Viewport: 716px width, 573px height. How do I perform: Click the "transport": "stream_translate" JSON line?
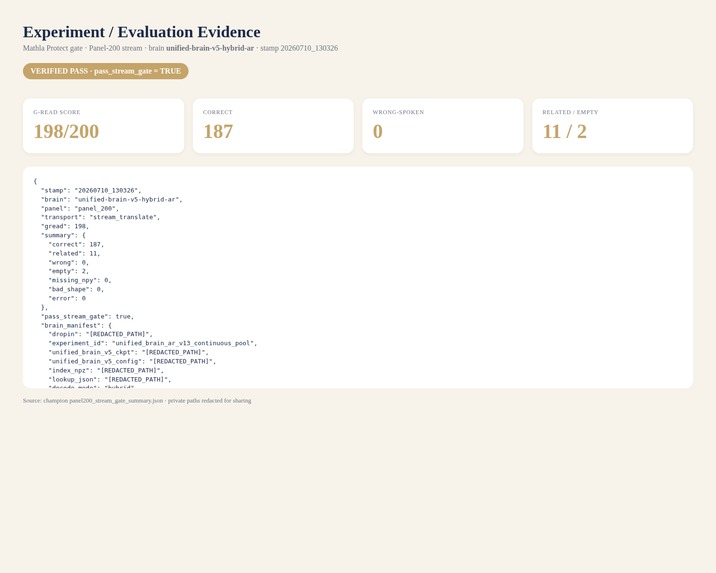[x=100, y=217]
